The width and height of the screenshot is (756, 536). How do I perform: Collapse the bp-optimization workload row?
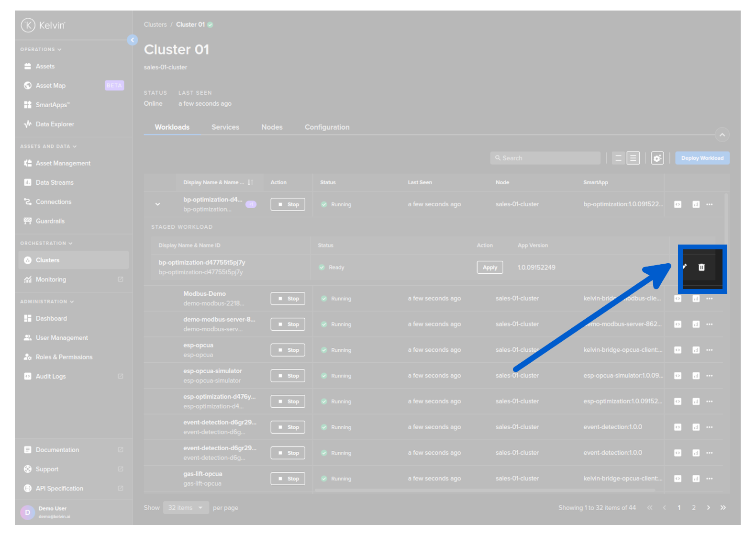(157, 204)
